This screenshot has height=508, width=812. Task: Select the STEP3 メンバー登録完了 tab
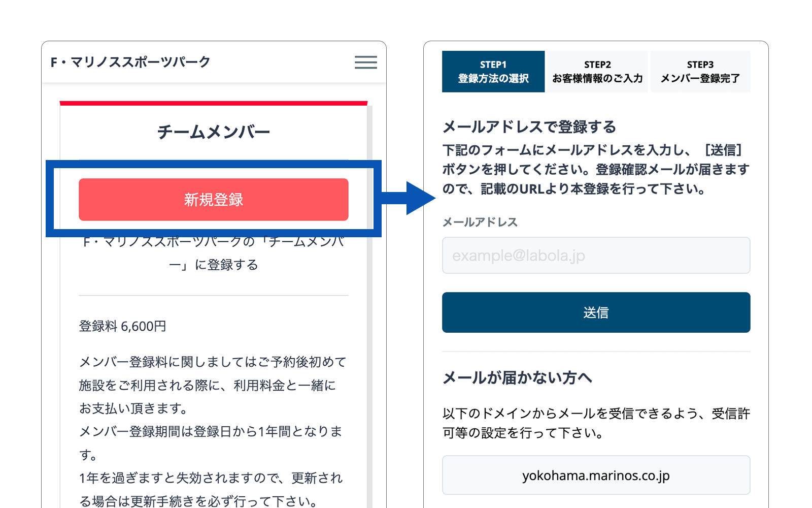click(x=700, y=72)
